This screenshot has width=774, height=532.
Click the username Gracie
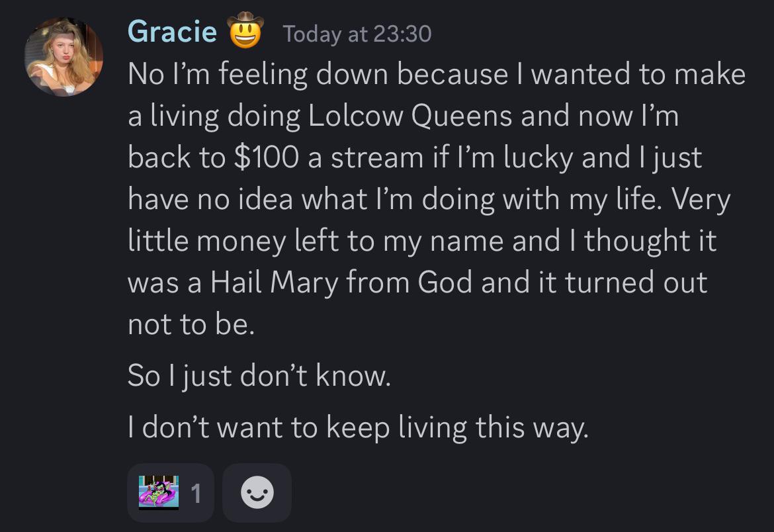[x=172, y=31]
